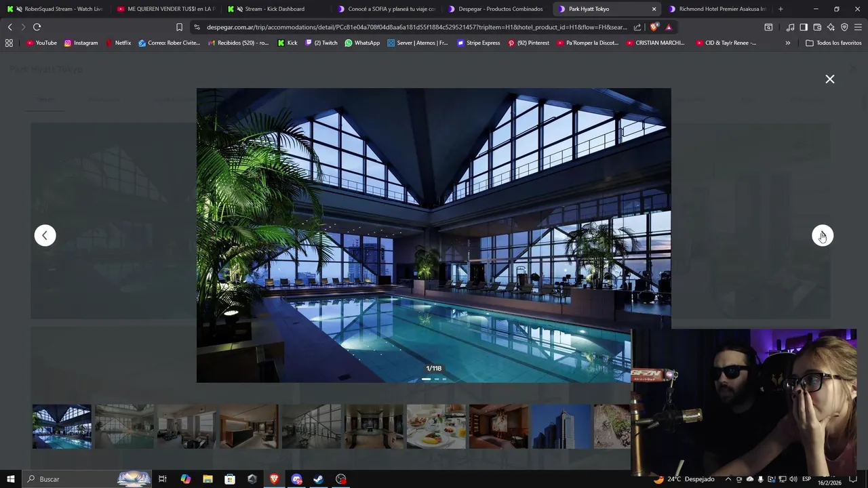Viewport: 868px width, 488px height.
Task: Open the Windows Start menu
Action: [10, 479]
